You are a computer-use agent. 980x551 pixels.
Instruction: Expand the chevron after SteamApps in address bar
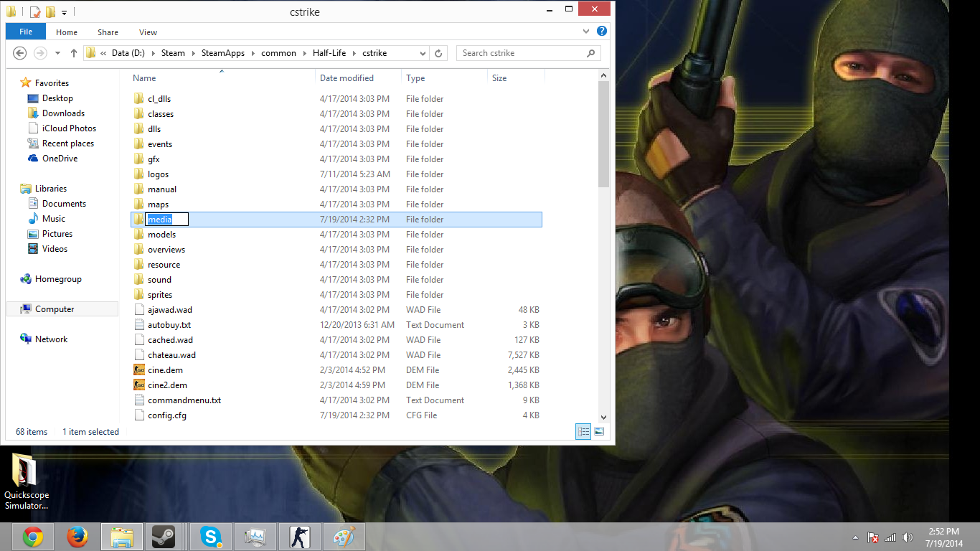253,53
